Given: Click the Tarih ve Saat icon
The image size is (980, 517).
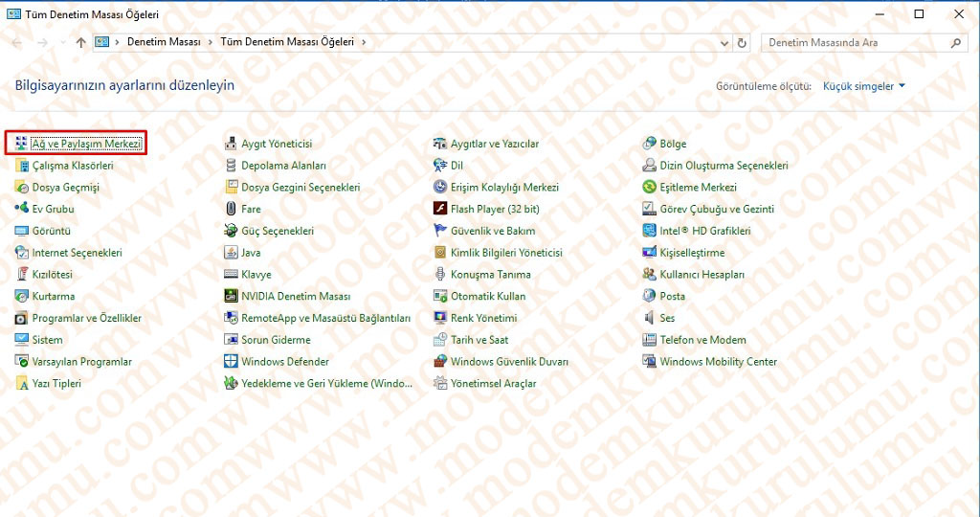Looking at the screenshot, I should [440, 340].
